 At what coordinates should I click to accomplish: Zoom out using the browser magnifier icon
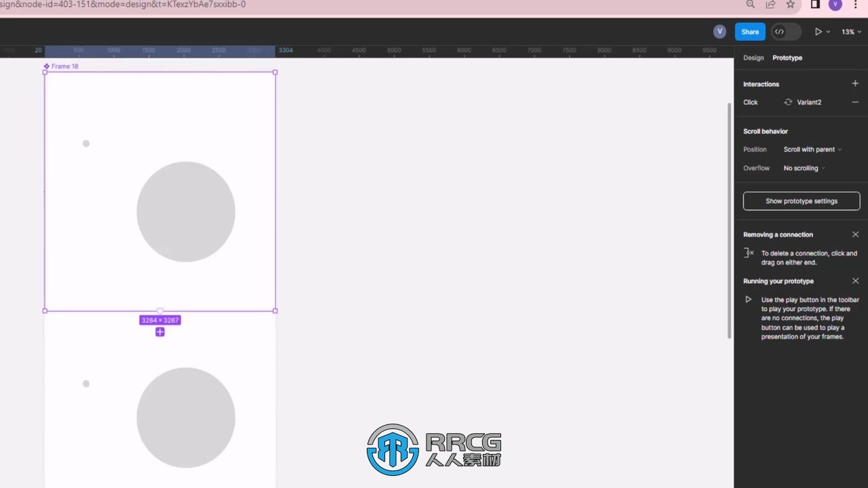coord(751,4)
